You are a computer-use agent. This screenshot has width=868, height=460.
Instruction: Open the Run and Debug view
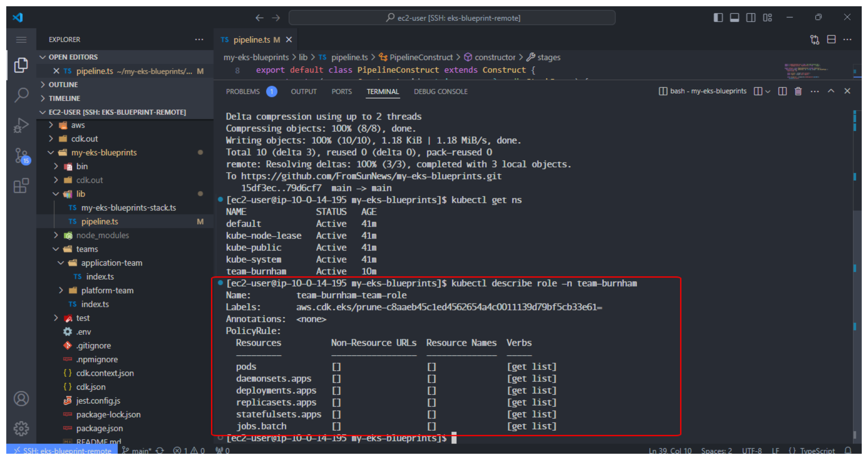click(21, 125)
